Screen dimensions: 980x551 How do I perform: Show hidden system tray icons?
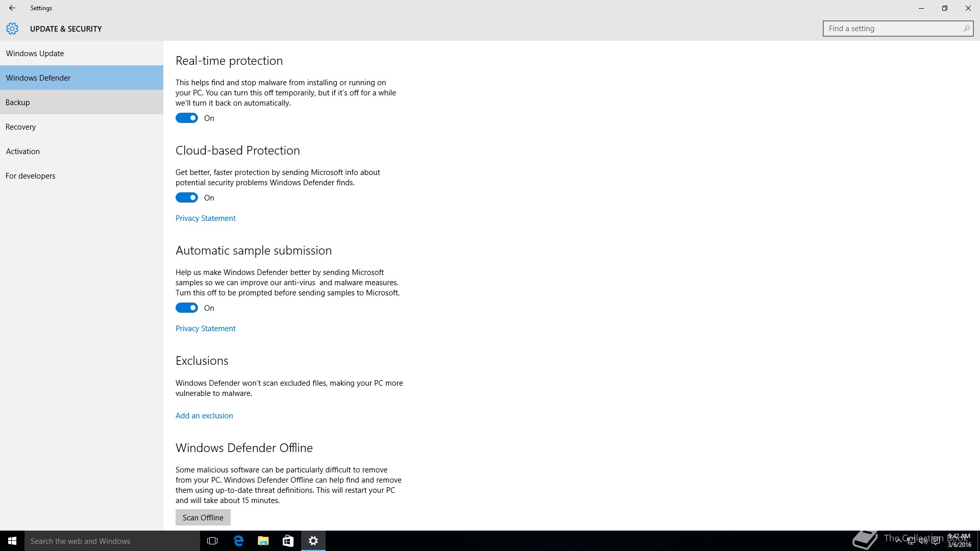tap(898, 541)
